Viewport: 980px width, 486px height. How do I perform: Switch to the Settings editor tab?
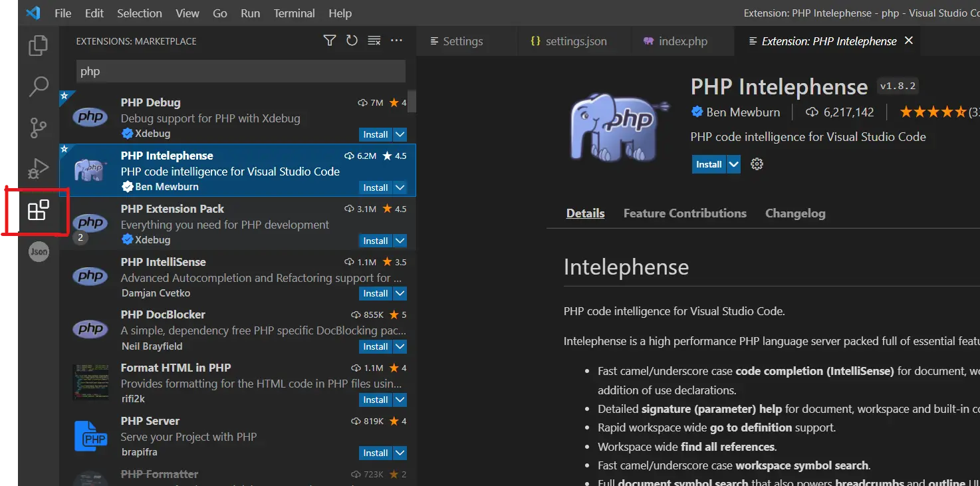467,41
